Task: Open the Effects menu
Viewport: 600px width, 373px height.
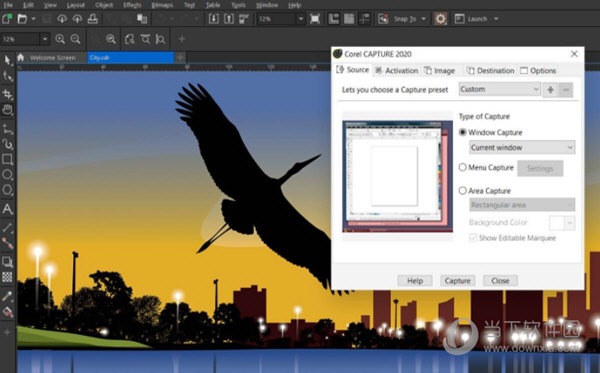Action: [132, 5]
